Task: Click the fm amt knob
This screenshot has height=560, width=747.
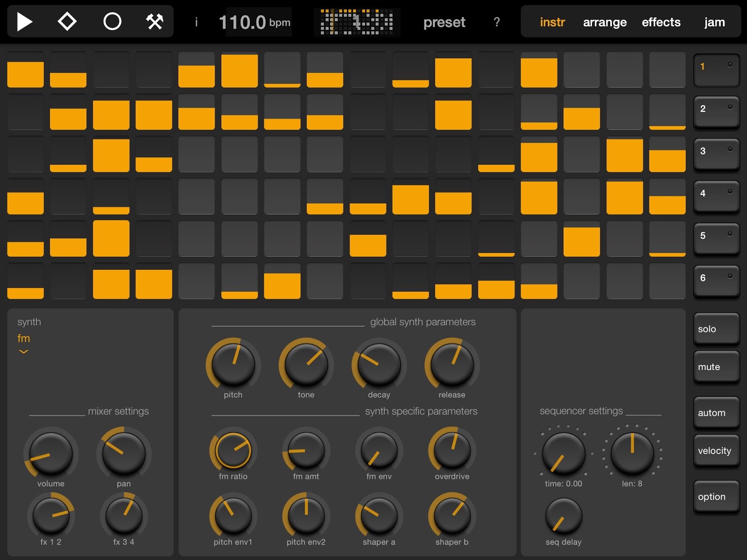Action: coord(306,450)
